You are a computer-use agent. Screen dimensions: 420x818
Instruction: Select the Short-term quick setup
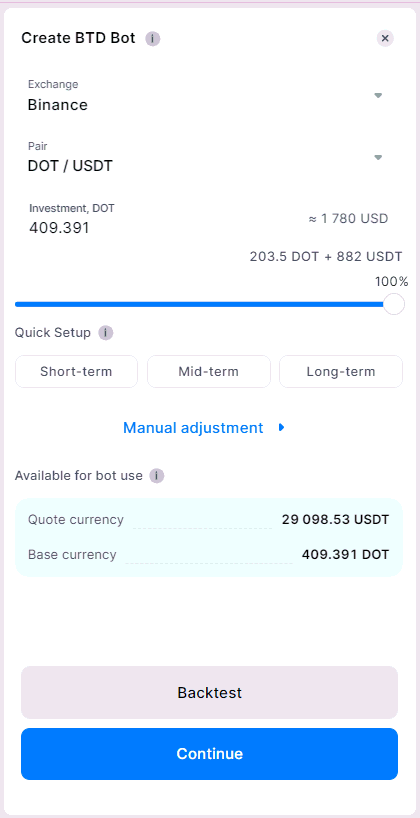(x=76, y=371)
